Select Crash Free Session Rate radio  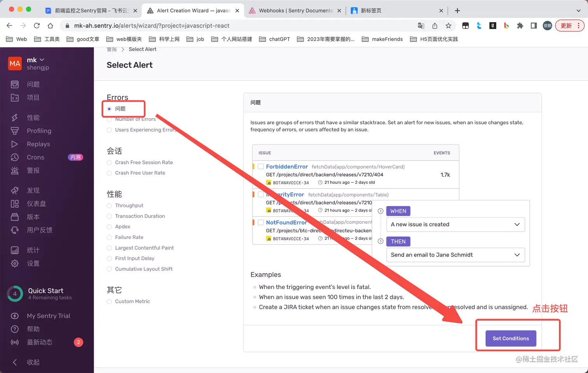pyautogui.click(x=109, y=162)
